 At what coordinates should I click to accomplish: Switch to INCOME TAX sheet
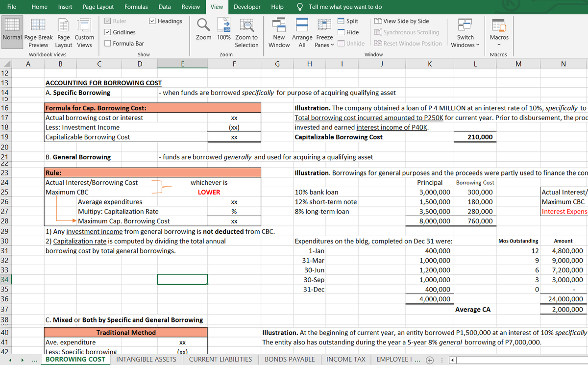345,359
